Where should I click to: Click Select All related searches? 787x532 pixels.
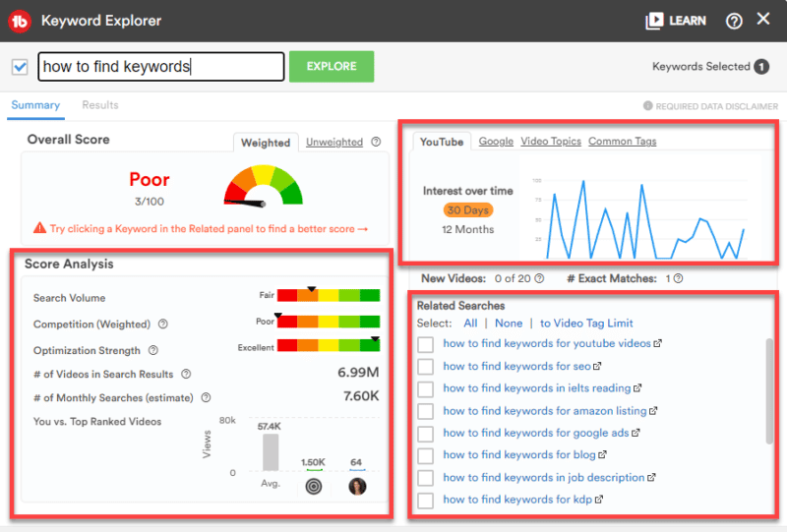[470, 324]
